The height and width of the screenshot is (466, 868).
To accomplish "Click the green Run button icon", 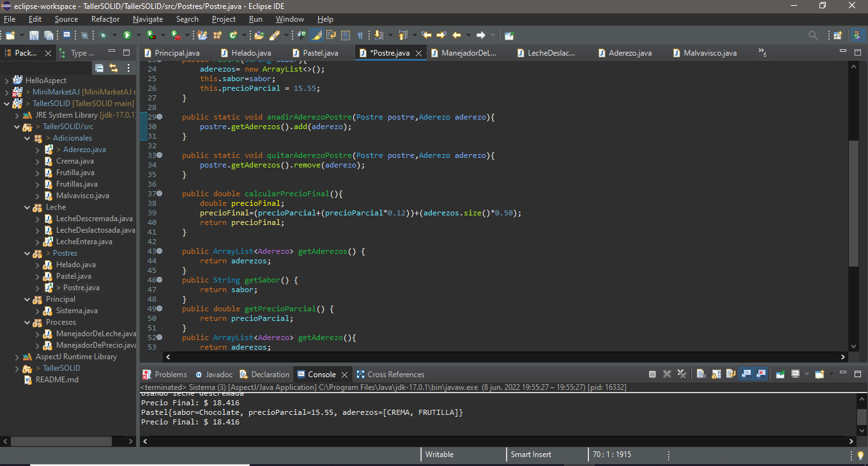I will [x=127, y=35].
